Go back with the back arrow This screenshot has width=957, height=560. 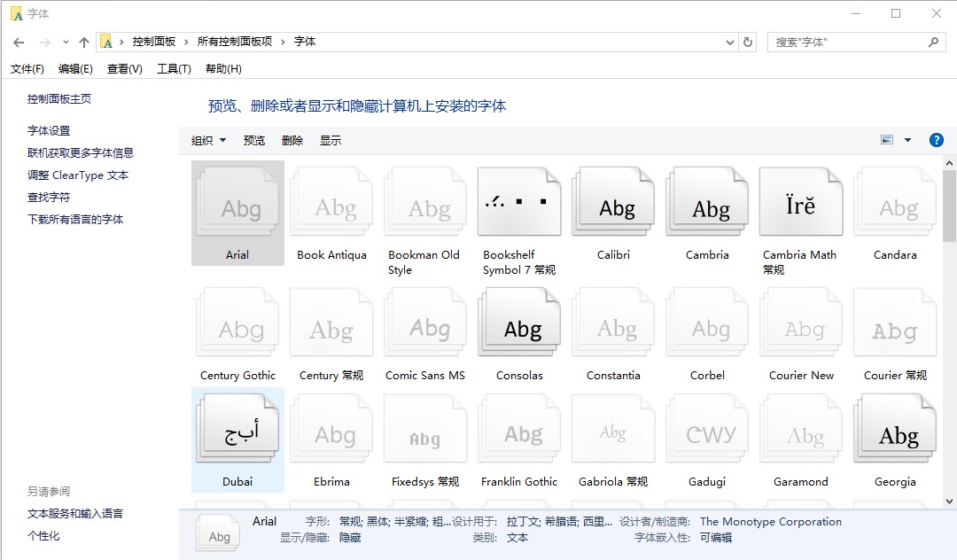[19, 43]
